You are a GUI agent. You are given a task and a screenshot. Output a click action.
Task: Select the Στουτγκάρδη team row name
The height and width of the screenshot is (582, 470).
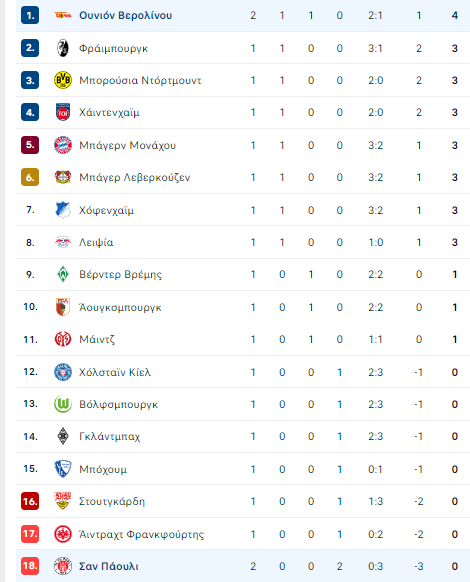(x=112, y=501)
